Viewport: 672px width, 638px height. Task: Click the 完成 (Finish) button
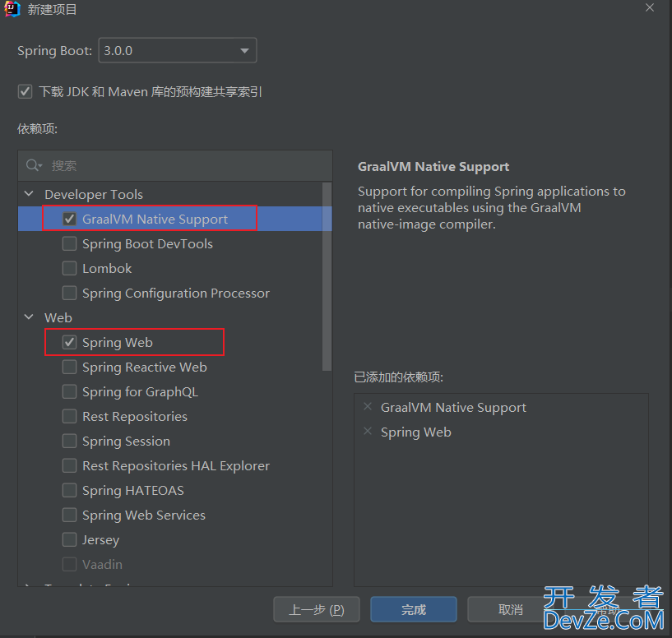coord(414,609)
